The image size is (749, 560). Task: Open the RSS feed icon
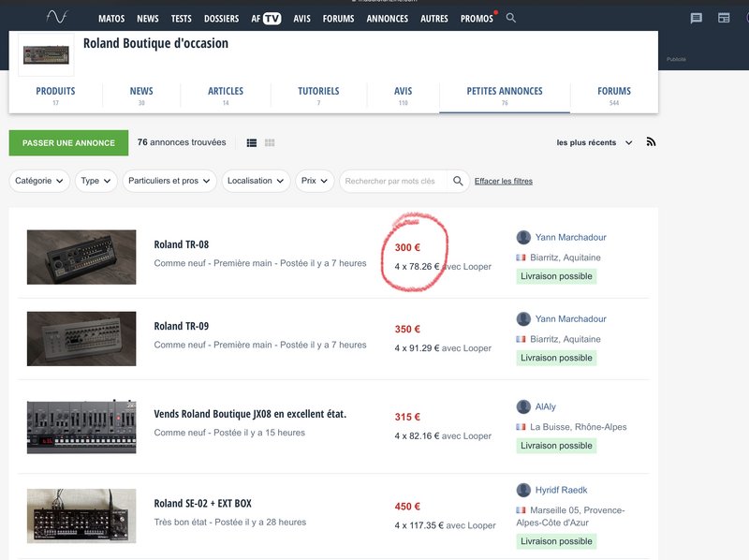651,142
